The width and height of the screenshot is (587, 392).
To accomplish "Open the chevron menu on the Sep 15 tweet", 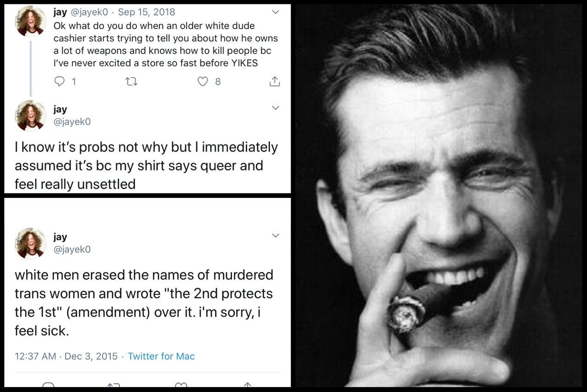I will tap(275, 12).
